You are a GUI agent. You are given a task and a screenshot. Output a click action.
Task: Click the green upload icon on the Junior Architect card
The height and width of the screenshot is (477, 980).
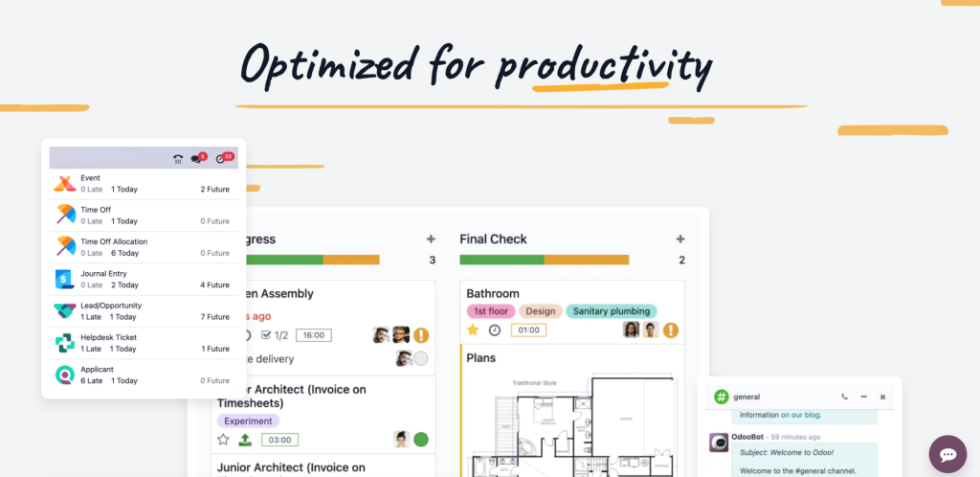tap(245, 440)
